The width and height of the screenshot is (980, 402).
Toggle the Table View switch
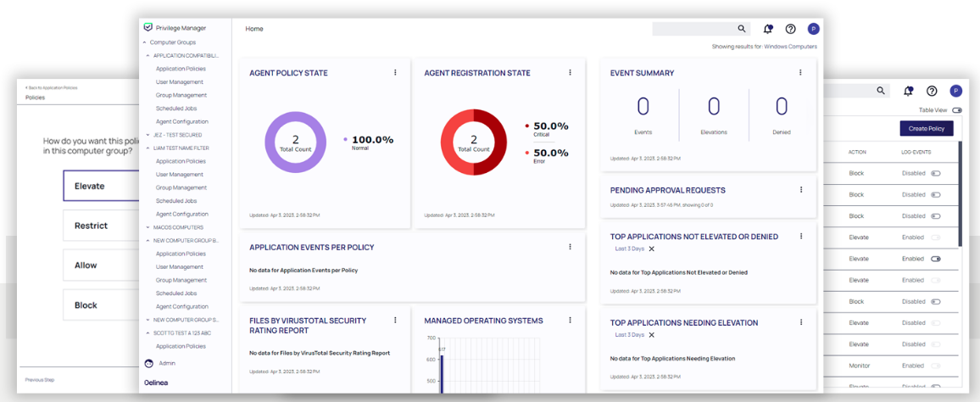(x=957, y=110)
